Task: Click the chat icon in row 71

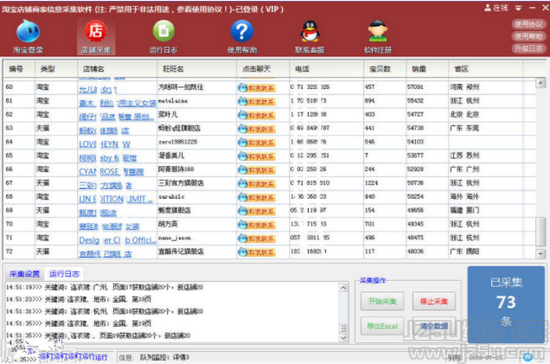Action: click(256, 238)
